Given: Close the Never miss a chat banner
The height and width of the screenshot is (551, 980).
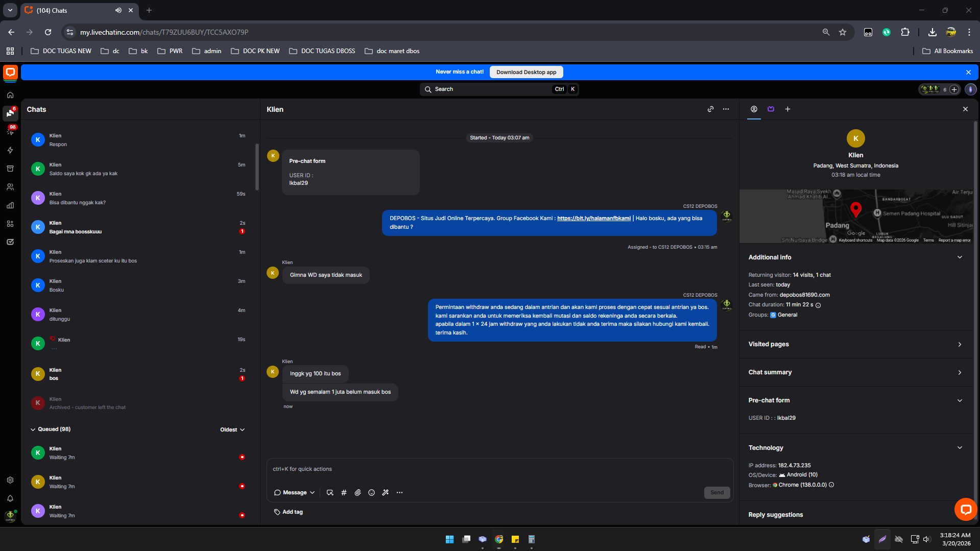Looking at the screenshot, I should [x=968, y=72].
